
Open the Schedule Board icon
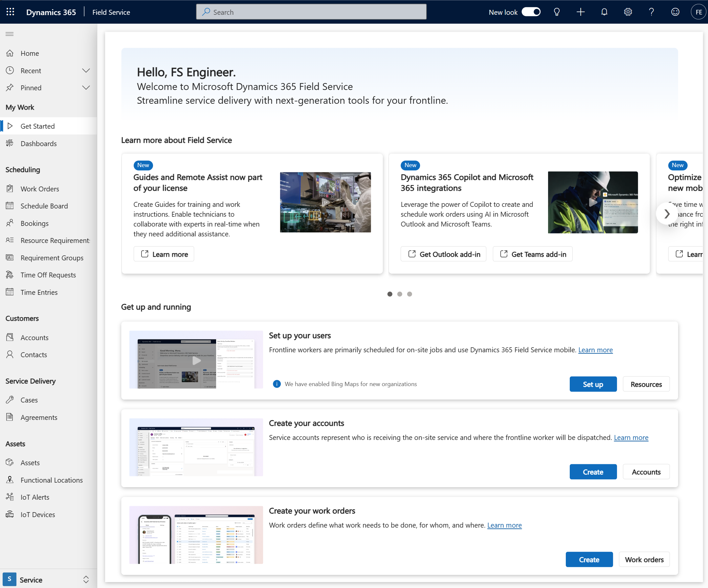click(x=11, y=205)
